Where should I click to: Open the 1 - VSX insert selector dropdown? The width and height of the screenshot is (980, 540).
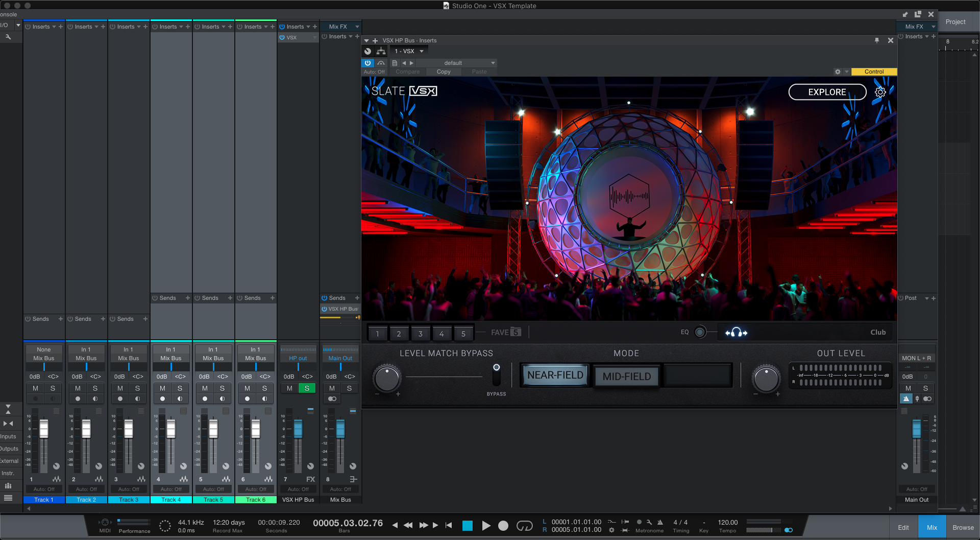pyautogui.click(x=409, y=51)
